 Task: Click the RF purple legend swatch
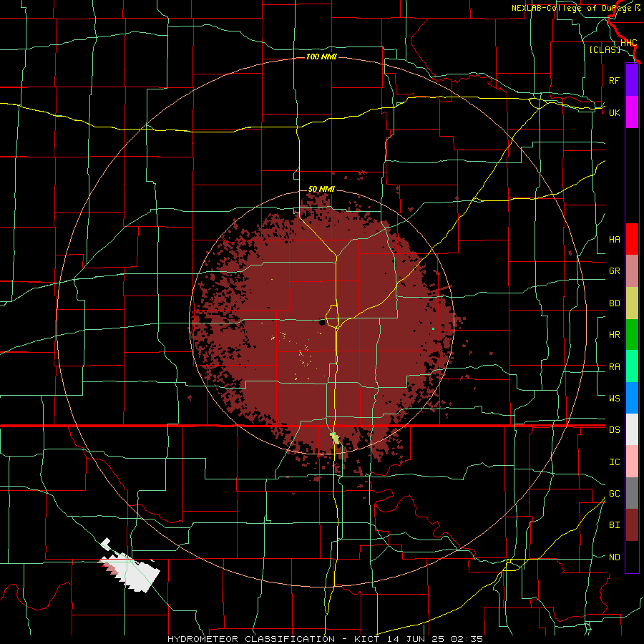click(x=632, y=80)
